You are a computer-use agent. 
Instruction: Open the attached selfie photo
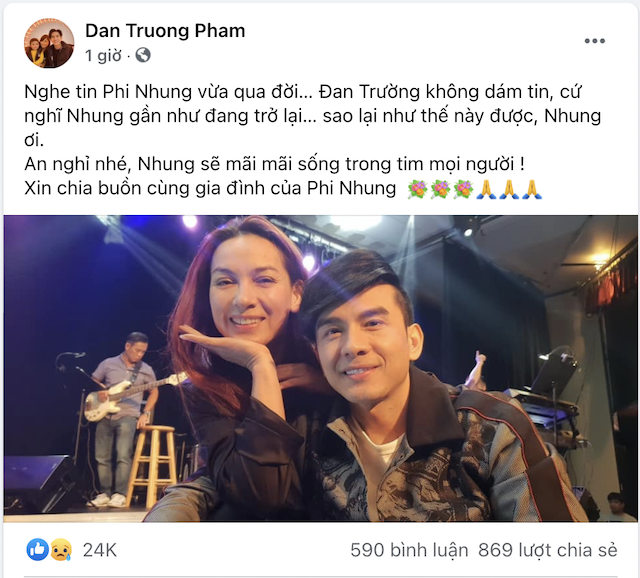pyautogui.click(x=320, y=369)
